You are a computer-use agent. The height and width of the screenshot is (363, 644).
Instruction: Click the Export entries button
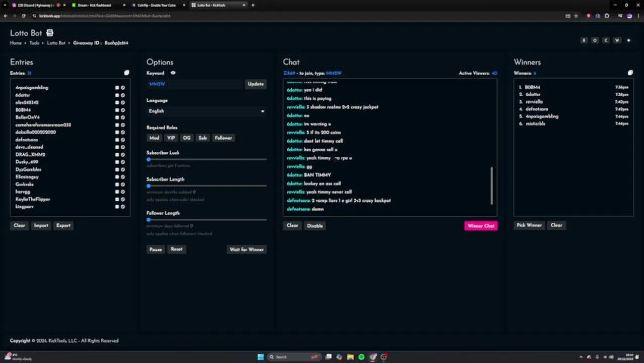point(63,225)
